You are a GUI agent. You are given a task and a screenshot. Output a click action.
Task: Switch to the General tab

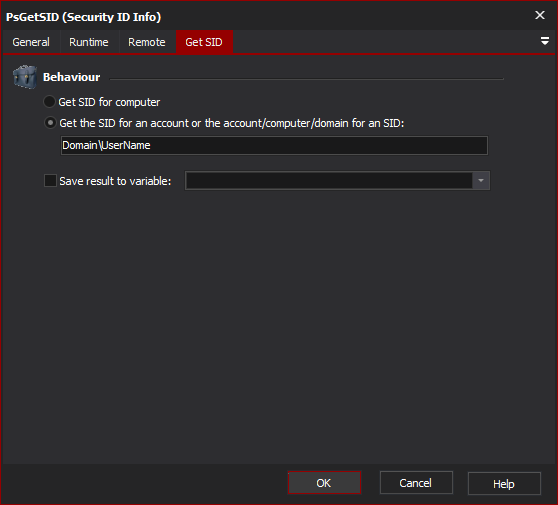click(31, 42)
